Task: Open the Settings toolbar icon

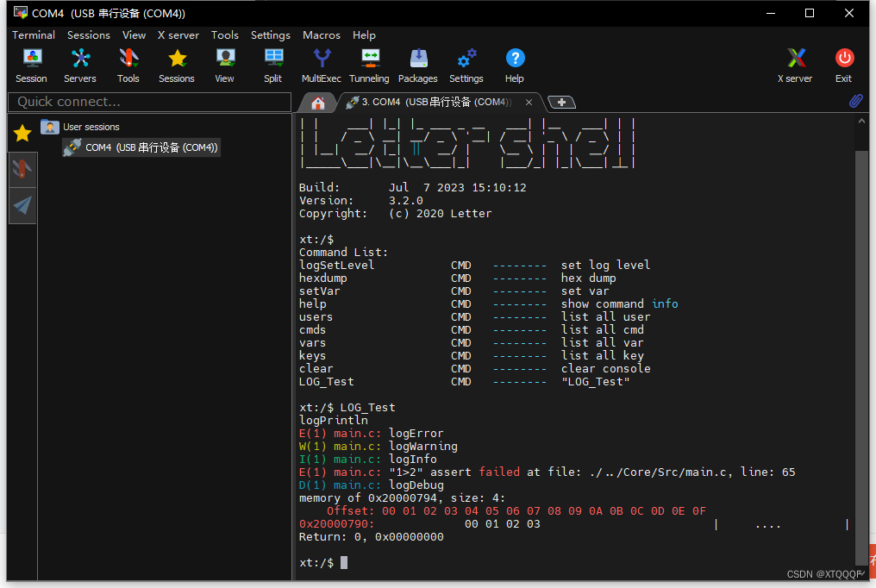Action: 466,65
